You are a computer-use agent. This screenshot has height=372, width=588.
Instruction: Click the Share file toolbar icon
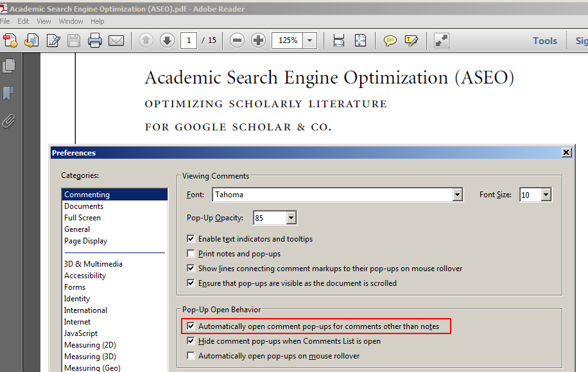pos(31,40)
